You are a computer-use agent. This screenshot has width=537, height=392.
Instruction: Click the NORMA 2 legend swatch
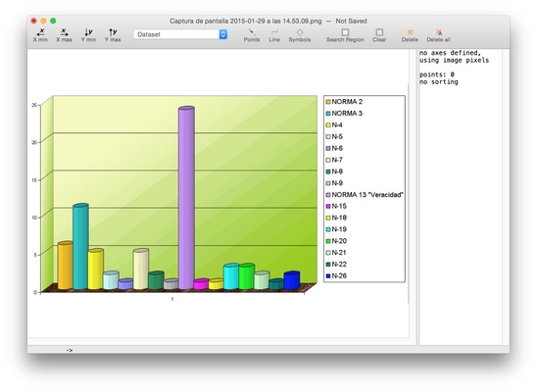click(x=328, y=102)
